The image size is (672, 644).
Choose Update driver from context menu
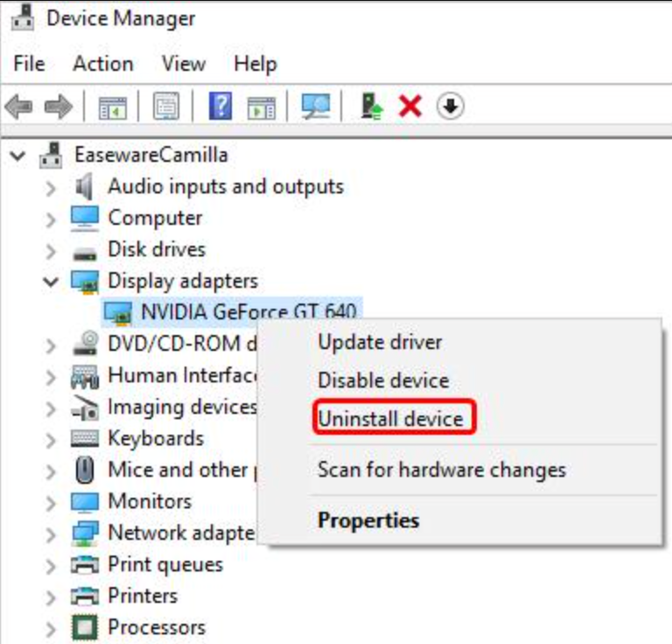click(x=380, y=342)
